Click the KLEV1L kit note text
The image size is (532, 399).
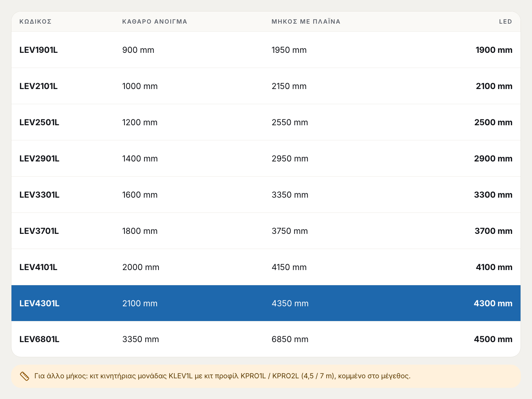(x=222, y=376)
